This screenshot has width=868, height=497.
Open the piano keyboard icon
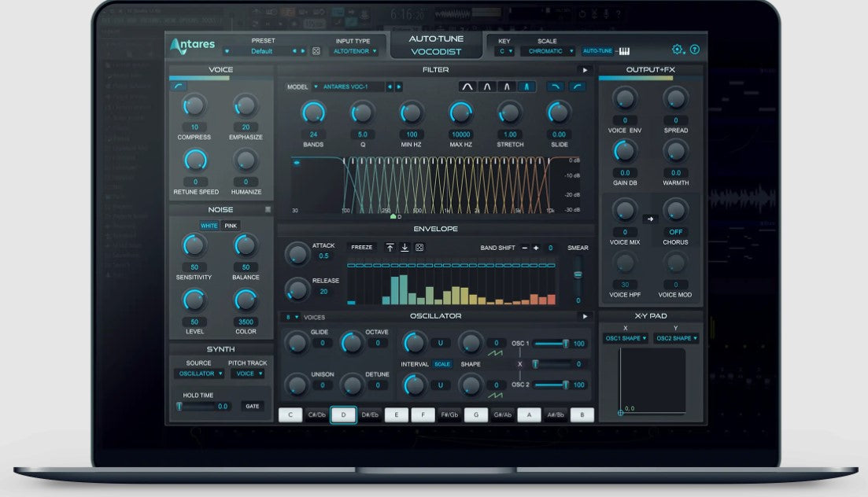pyautogui.click(x=625, y=51)
